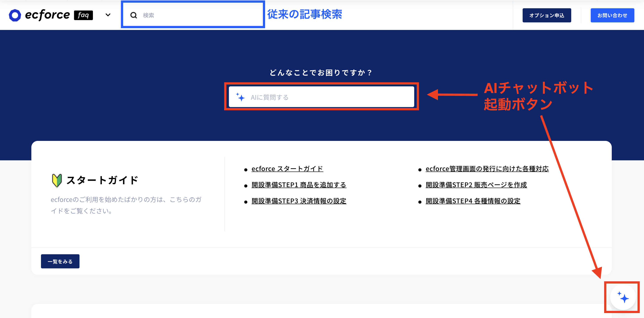Open 開設準備STEP3 決済情報の設定 link
This screenshot has width=644, height=318.
(x=299, y=201)
